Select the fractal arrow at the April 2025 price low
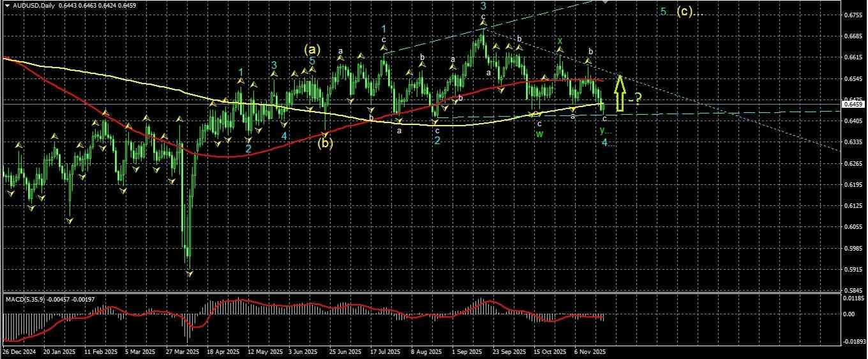 coord(190,273)
